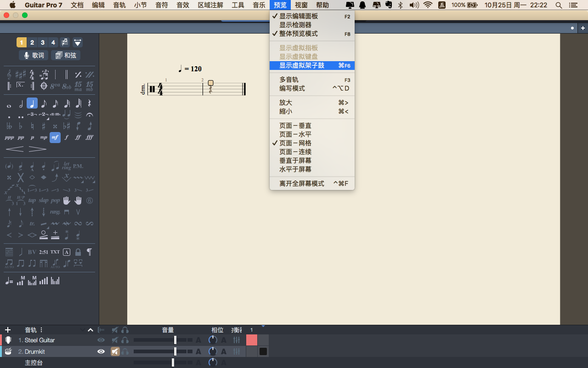Click the crescendo hairpin icon
Image resolution: width=588 pixels, height=368 pixels.
pos(15,149)
